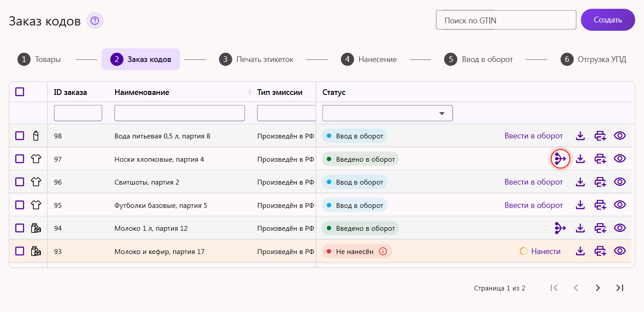Image resolution: width=644 pixels, height=312 pixels.
Task: Download codes for order 97
Action: [580, 159]
